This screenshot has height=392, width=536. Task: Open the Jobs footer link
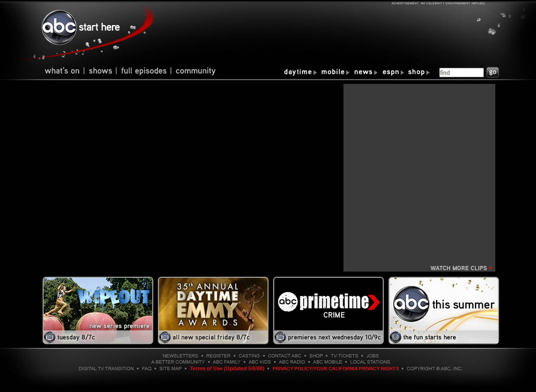[372, 356]
